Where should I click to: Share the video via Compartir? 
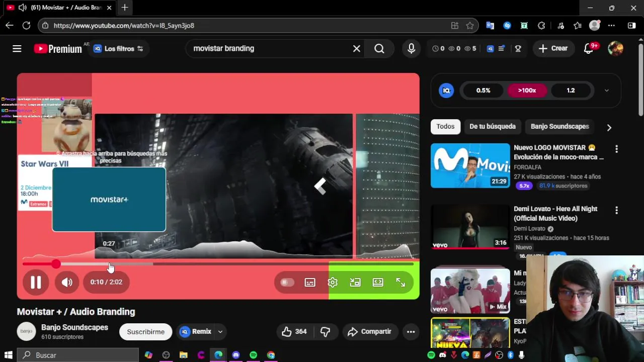pyautogui.click(x=369, y=332)
